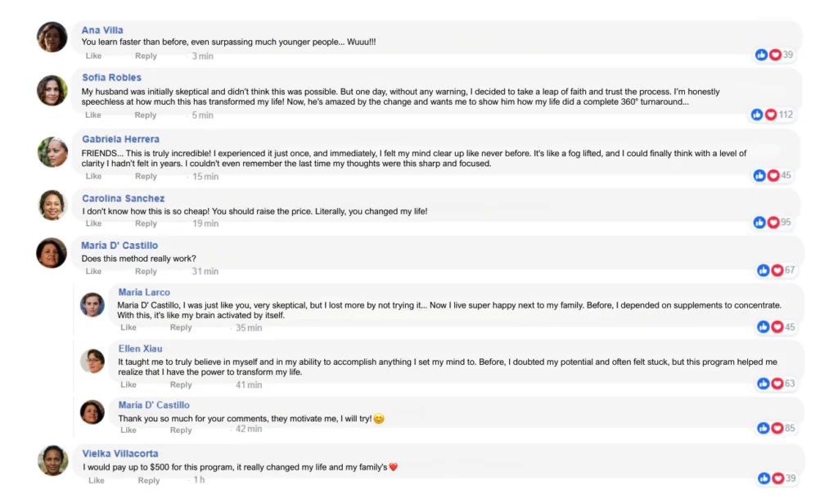This screenshot has height=504, width=838.
Task: Click the 31 min timestamp on Maria's comment
Action: 205,271
